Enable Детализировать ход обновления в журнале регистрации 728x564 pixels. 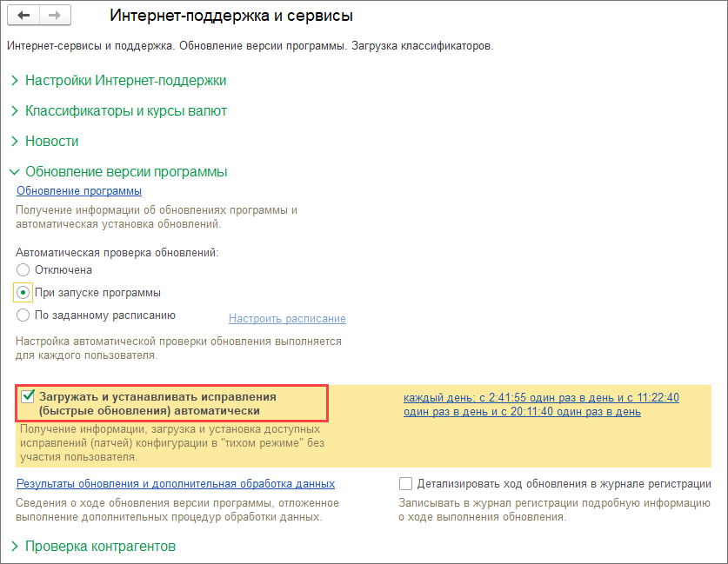[x=405, y=483]
